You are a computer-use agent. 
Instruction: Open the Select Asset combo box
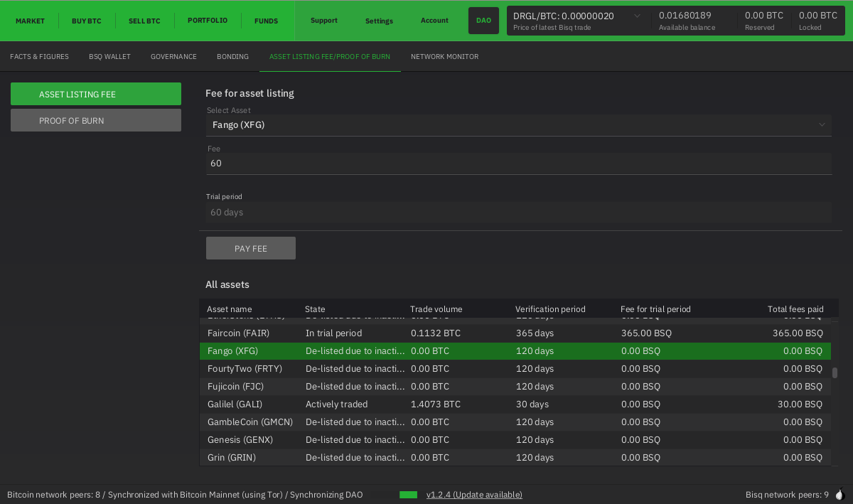(519, 125)
